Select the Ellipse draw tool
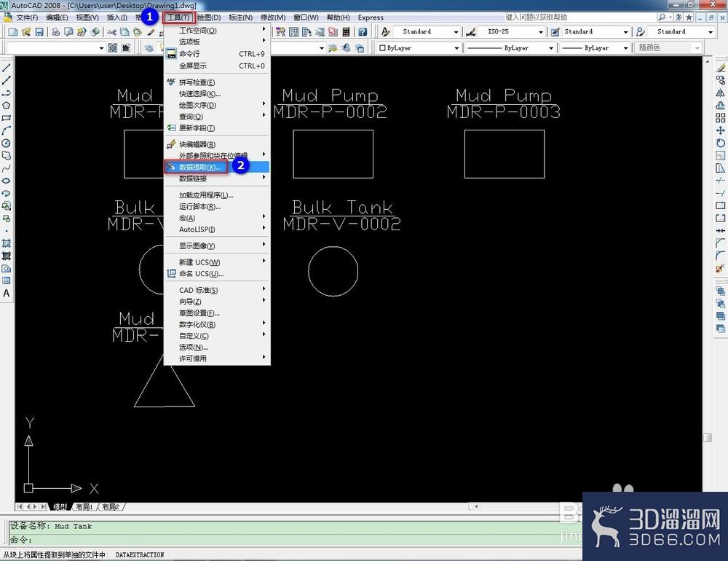The height and width of the screenshot is (561, 728). click(7, 181)
